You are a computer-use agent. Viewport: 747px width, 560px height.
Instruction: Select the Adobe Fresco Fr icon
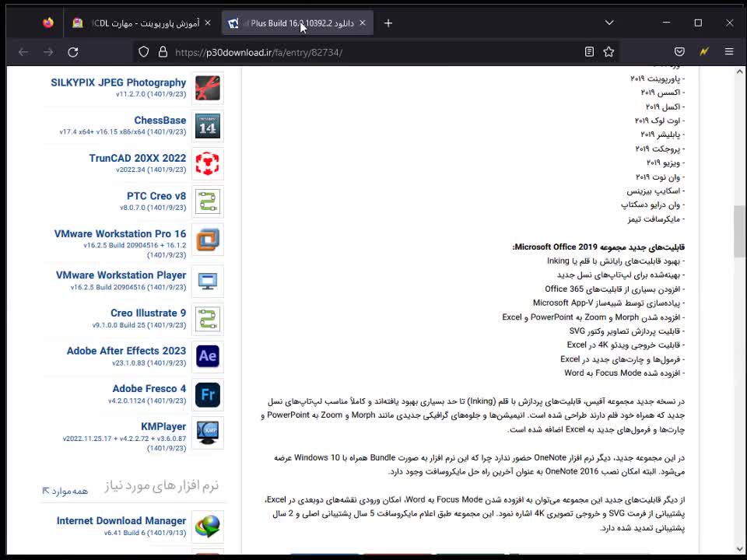(x=207, y=395)
